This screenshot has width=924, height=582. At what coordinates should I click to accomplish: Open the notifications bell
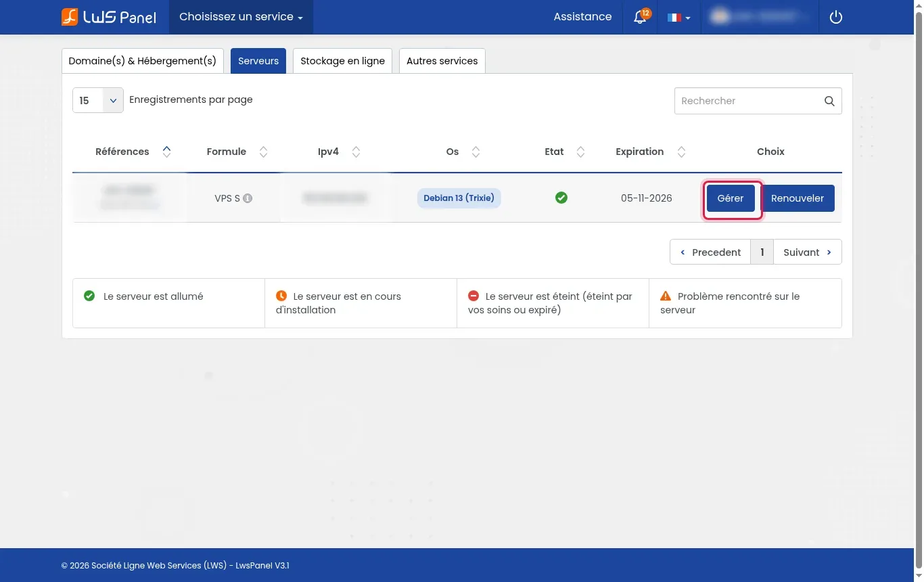[640, 17]
